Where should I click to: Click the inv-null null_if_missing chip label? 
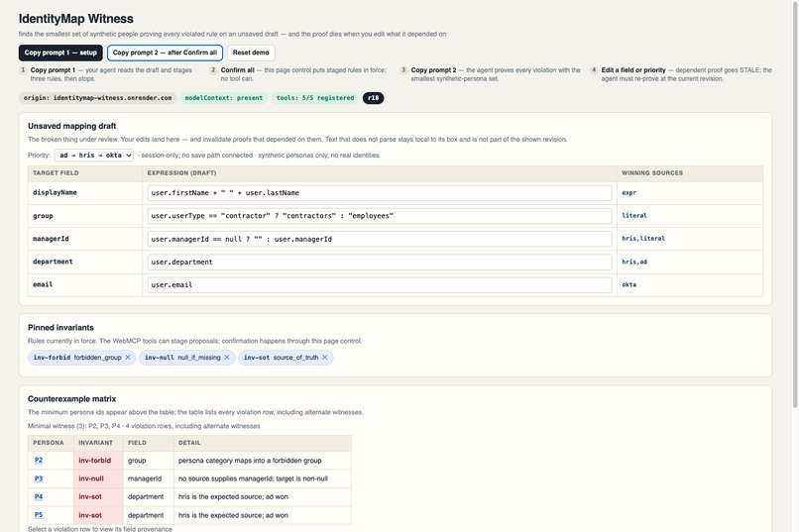(182, 358)
